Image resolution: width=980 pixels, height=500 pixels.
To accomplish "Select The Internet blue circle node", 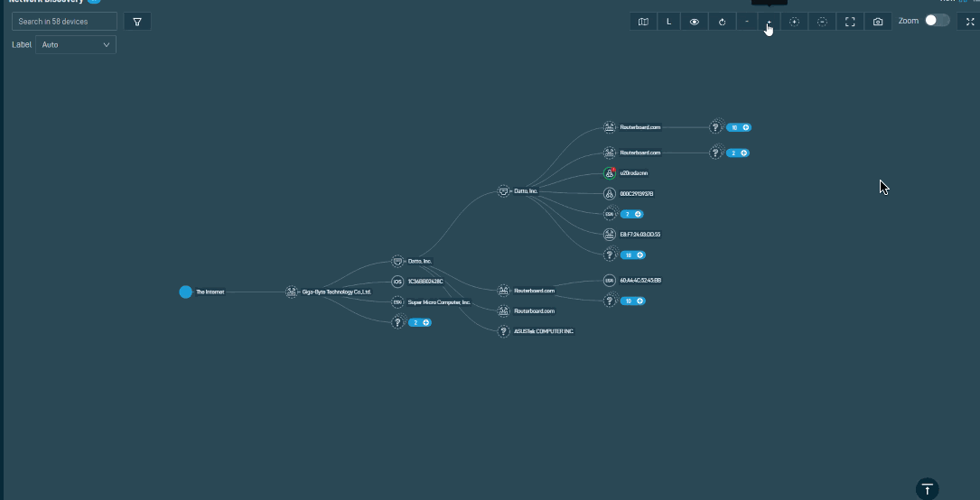I will pos(186,292).
